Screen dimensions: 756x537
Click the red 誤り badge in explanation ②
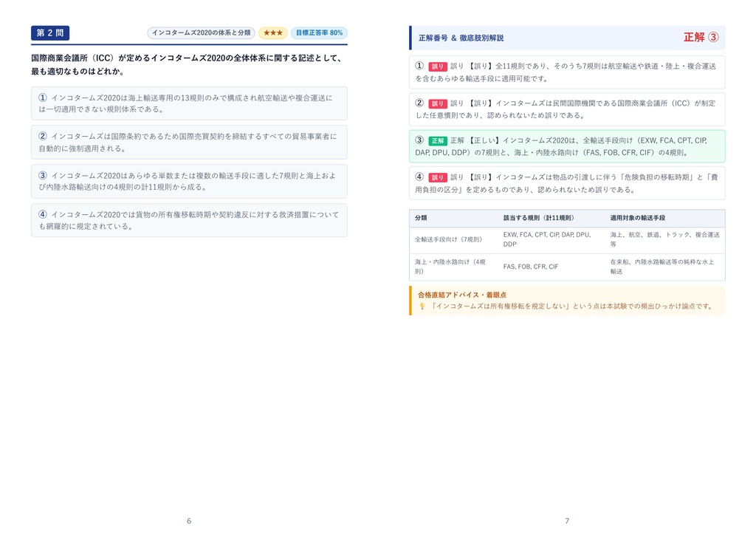pos(438,103)
